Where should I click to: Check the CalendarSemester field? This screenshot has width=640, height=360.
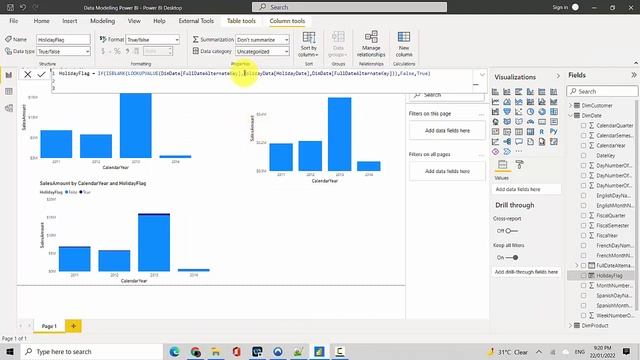click(x=583, y=136)
